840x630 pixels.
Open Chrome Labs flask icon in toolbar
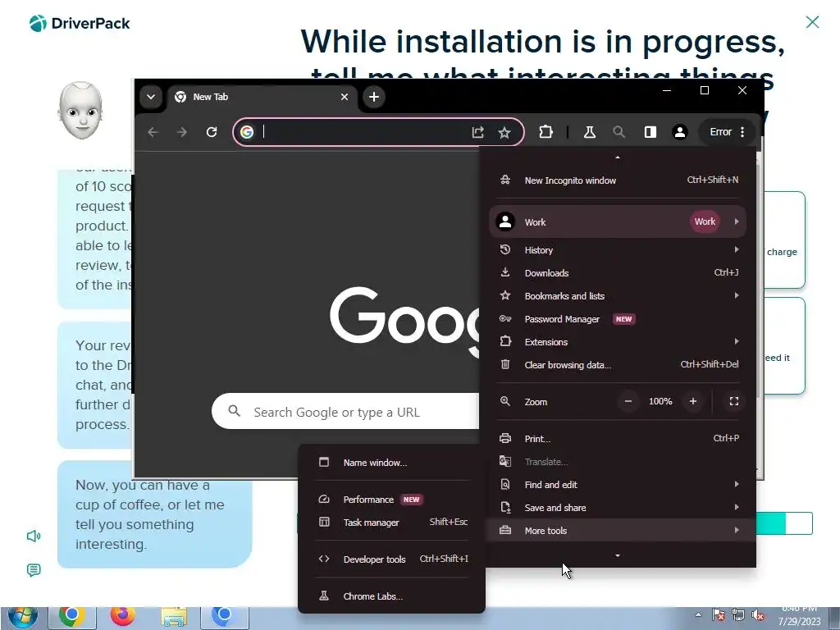coord(589,132)
